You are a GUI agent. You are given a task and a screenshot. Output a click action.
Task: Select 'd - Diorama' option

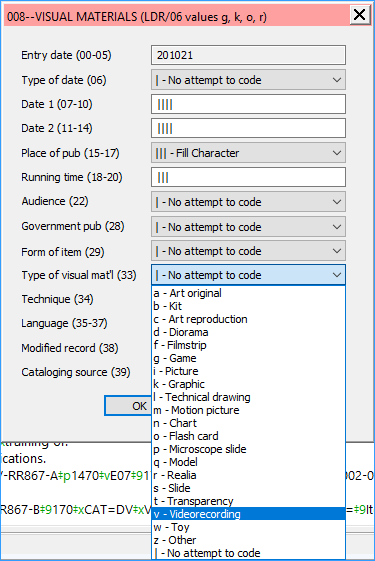pyautogui.click(x=248, y=332)
